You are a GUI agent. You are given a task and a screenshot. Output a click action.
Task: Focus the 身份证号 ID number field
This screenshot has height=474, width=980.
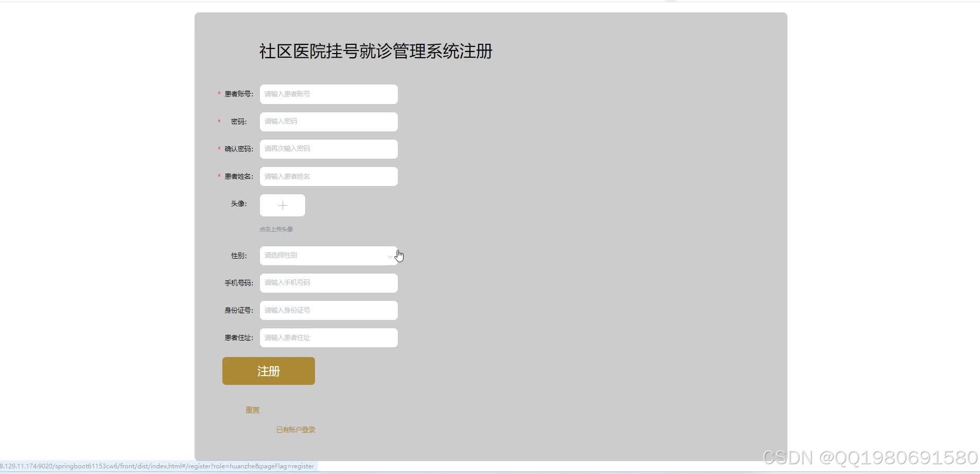[328, 310]
